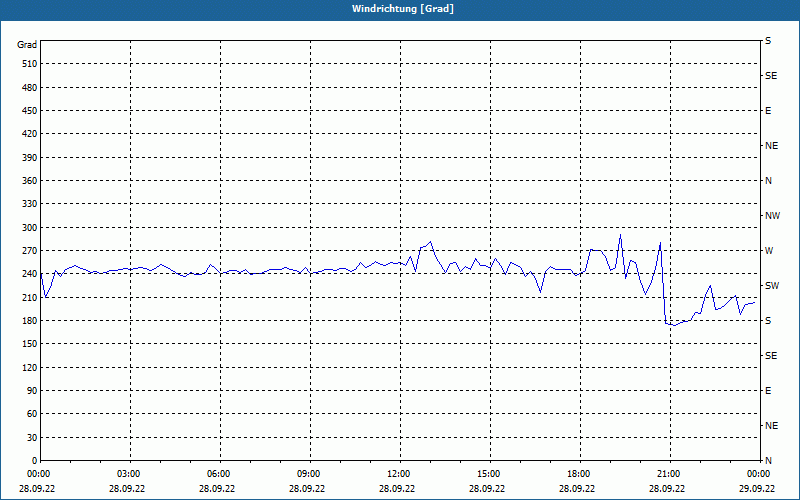Click the NW compass direction label
800x500 pixels.
tap(772, 216)
